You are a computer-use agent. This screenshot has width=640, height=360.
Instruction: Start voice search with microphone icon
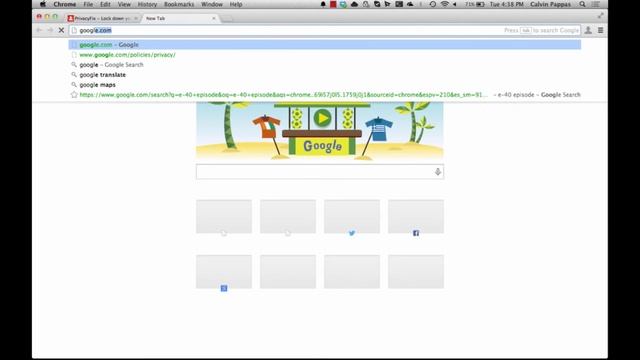(x=438, y=172)
